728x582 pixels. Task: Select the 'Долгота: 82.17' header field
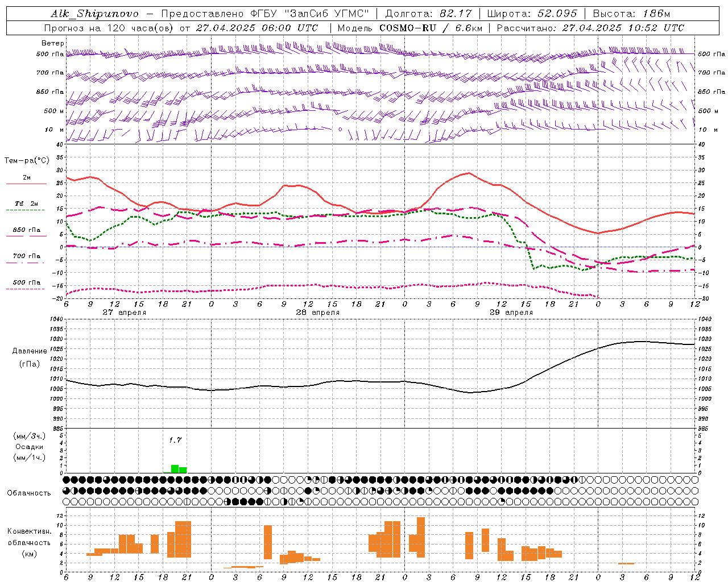tap(430, 14)
